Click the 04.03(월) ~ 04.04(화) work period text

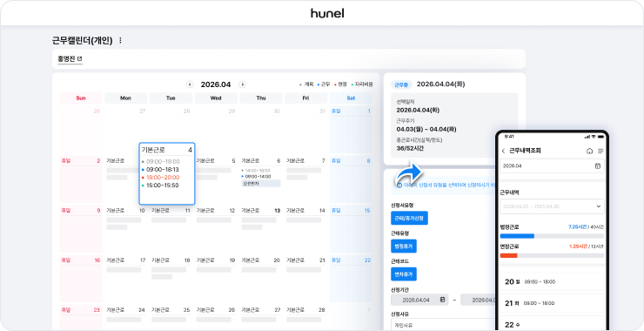[x=426, y=129]
